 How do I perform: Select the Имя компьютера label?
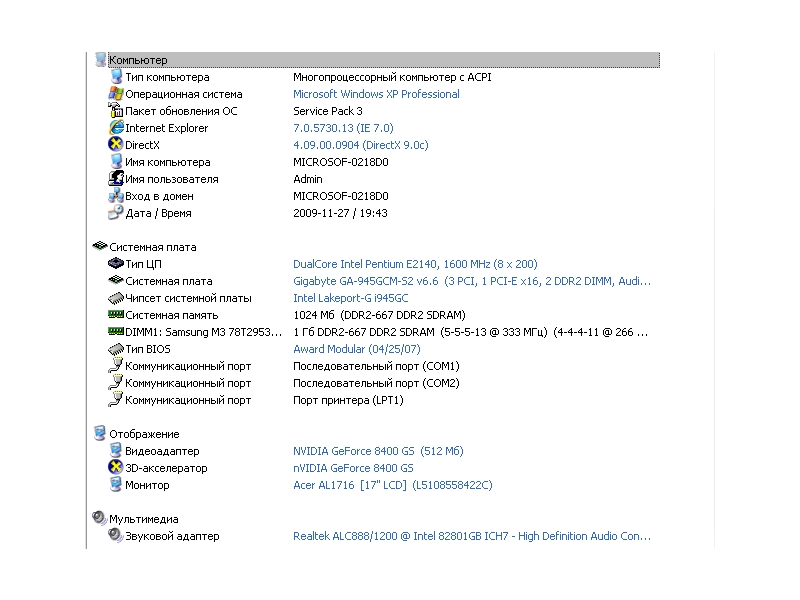coord(168,162)
